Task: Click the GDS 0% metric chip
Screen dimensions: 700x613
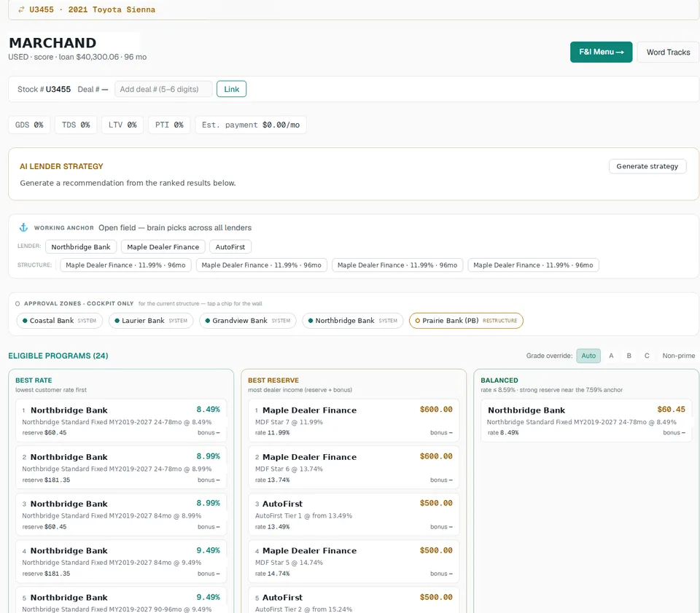Action: pyautogui.click(x=29, y=125)
